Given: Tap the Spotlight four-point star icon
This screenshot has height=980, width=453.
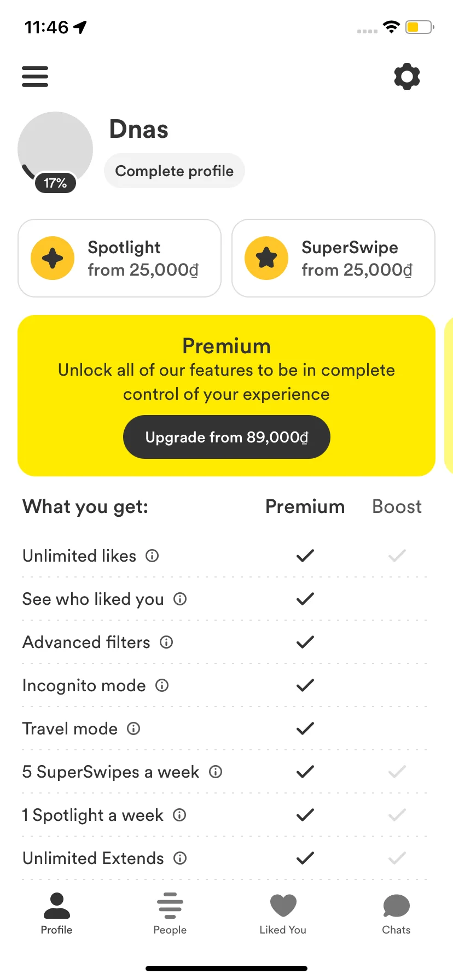Looking at the screenshot, I should tap(53, 258).
